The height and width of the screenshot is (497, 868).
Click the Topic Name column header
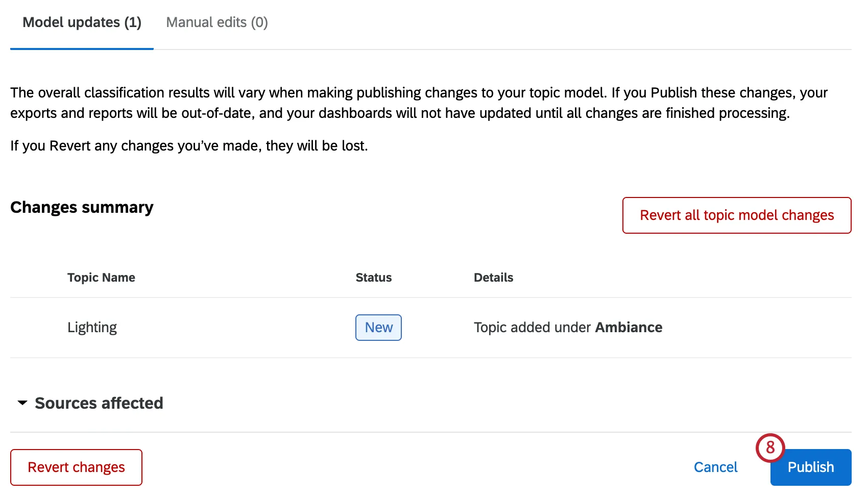tap(101, 278)
